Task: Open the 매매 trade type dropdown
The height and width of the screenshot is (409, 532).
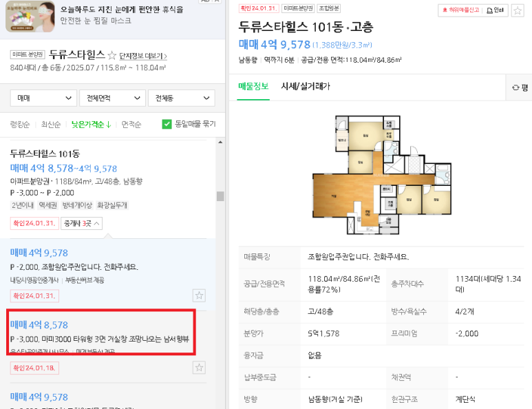Action: pyautogui.click(x=44, y=98)
